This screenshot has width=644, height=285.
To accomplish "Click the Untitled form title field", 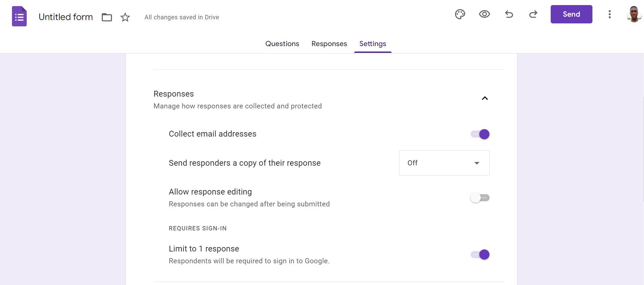I will click(66, 17).
